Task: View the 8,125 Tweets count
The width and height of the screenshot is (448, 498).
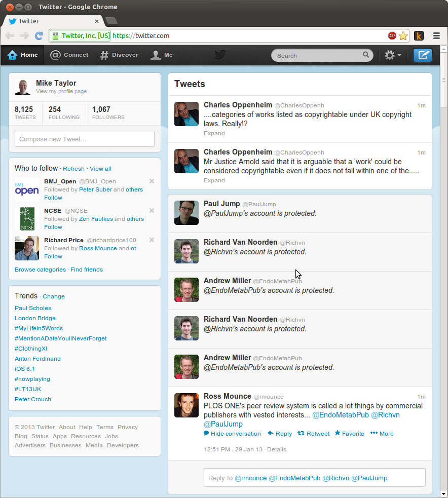Action: click(x=25, y=113)
